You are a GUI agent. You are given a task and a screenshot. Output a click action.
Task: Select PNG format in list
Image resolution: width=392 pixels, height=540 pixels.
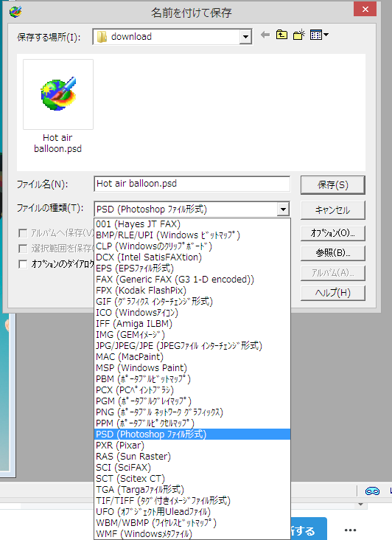coord(192,412)
